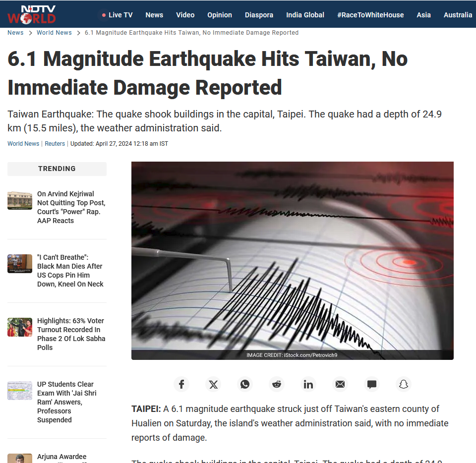
Task: Open the Australia section
Action: pos(458,15)
